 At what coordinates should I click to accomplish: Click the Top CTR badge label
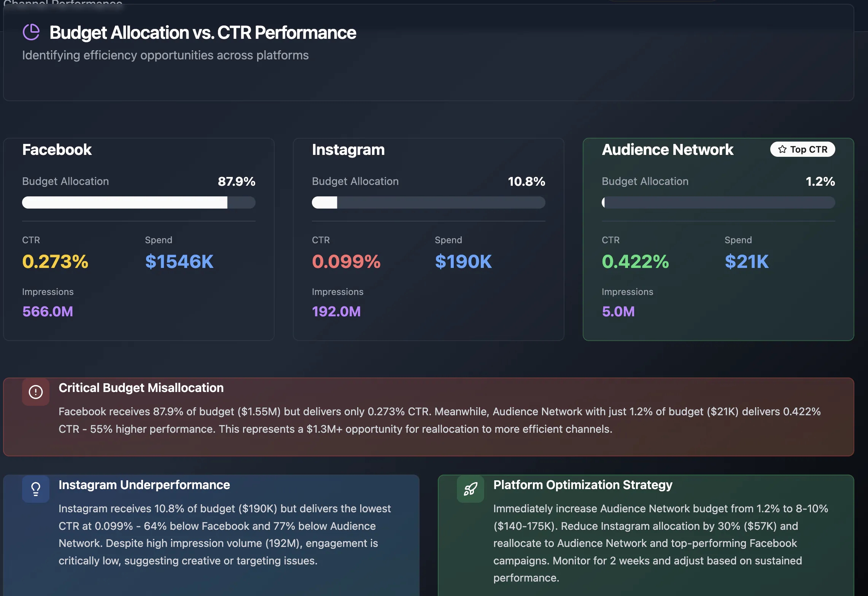[x=809, y=149]
